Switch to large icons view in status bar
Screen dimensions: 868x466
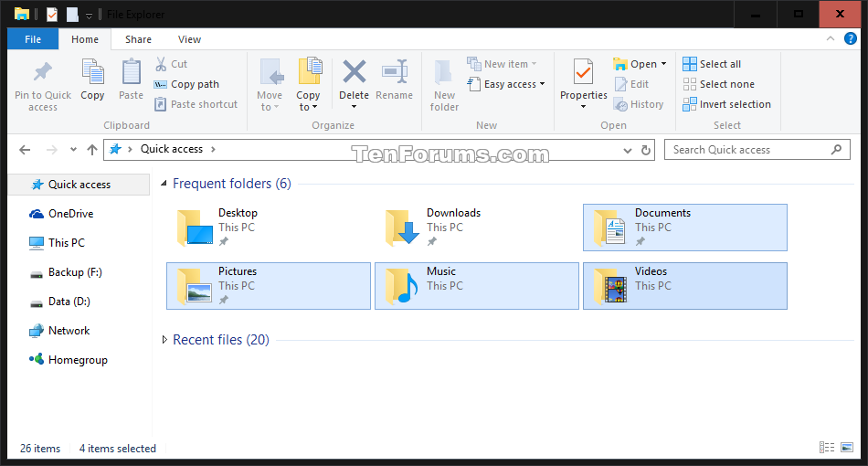847,447
